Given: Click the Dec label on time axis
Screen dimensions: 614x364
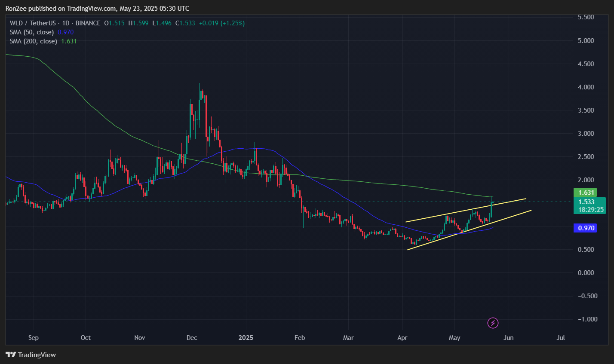Looking at the screenshot, I should point(192,338).
